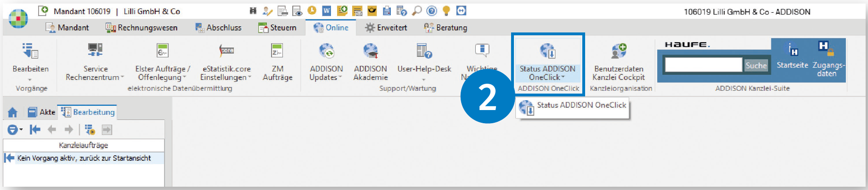Click the yellow note with green plus icon
Screen dimensions: 868x190
click(342, 11)
